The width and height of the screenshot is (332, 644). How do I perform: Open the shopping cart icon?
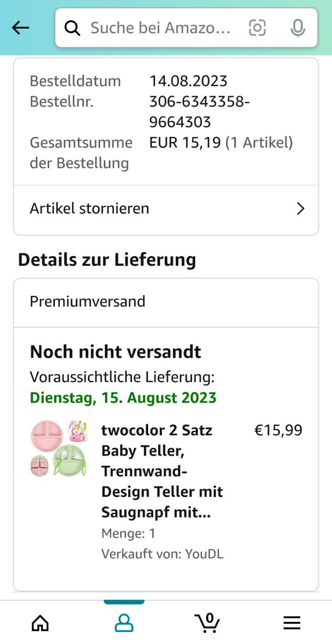point(207,623)
